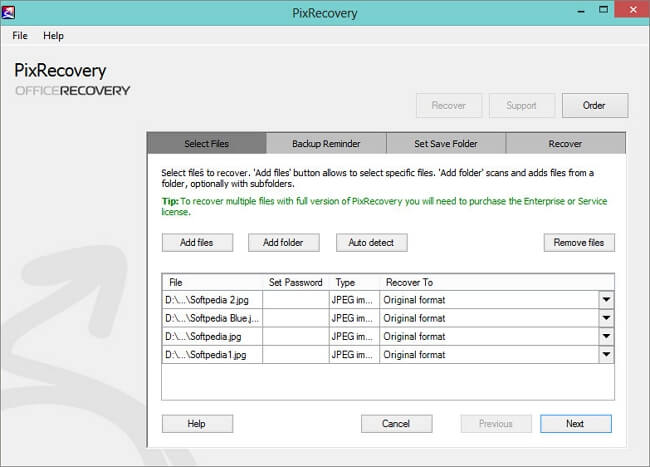Open Recover To dropdown for Softpedia.jpg
This screenshot has height=467, width=650.
point(605,336)
